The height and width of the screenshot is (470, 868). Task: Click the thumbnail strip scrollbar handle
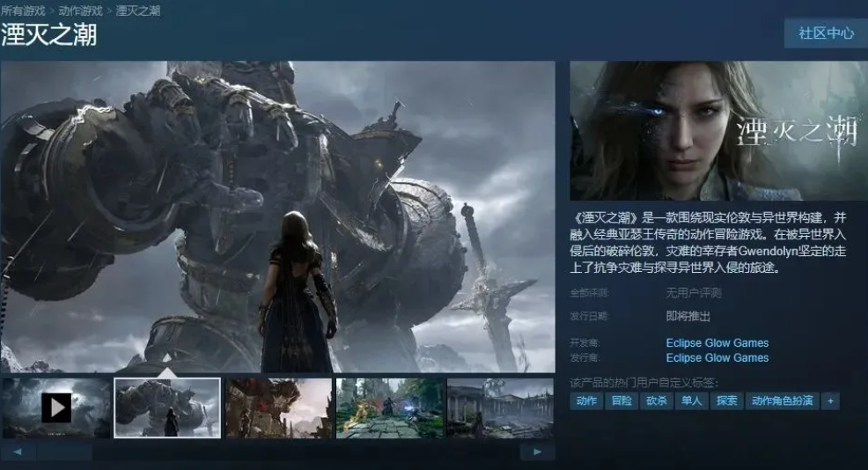click(x=64, y=452)
